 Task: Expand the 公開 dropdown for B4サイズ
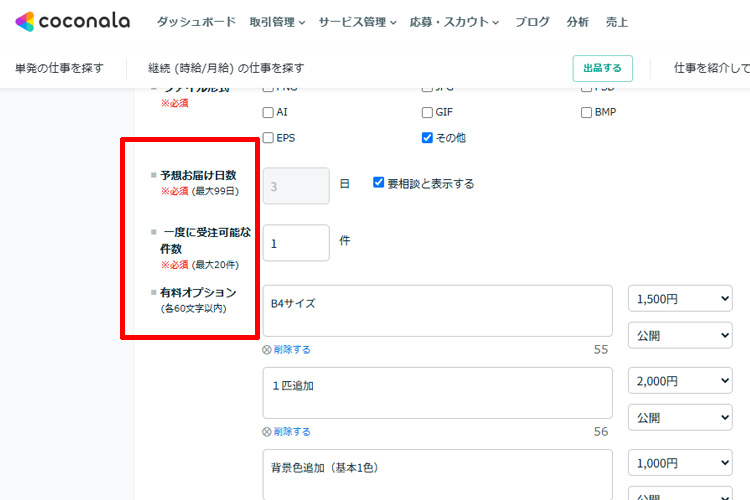pos(680,335)
